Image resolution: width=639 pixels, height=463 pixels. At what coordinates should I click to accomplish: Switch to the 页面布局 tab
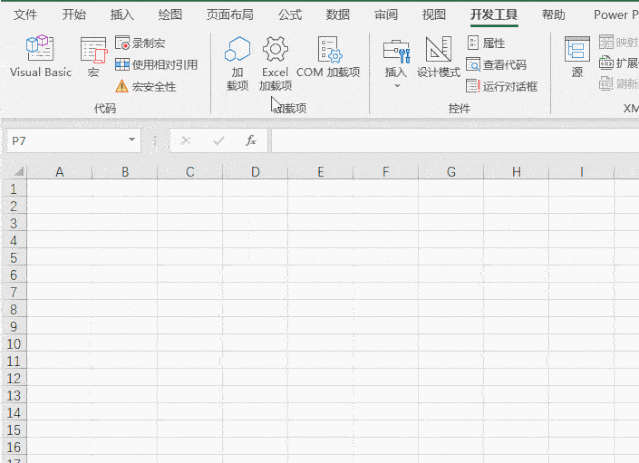tap(230, 15)
